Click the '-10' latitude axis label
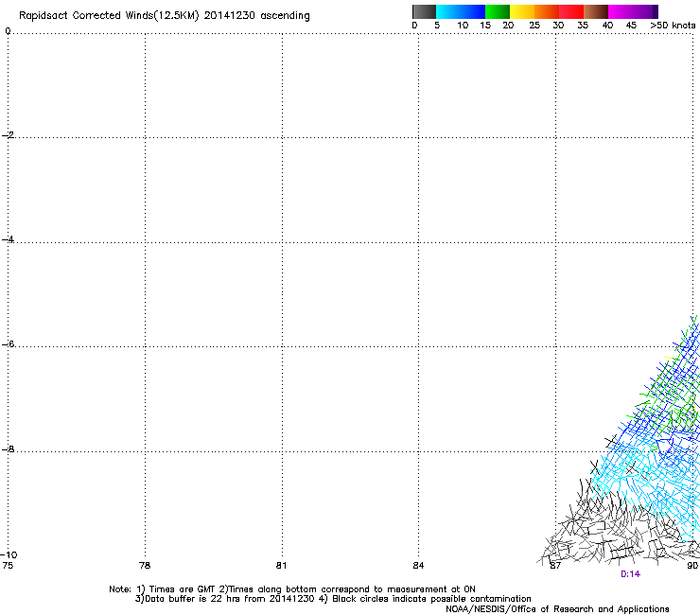 click(9, 554)
